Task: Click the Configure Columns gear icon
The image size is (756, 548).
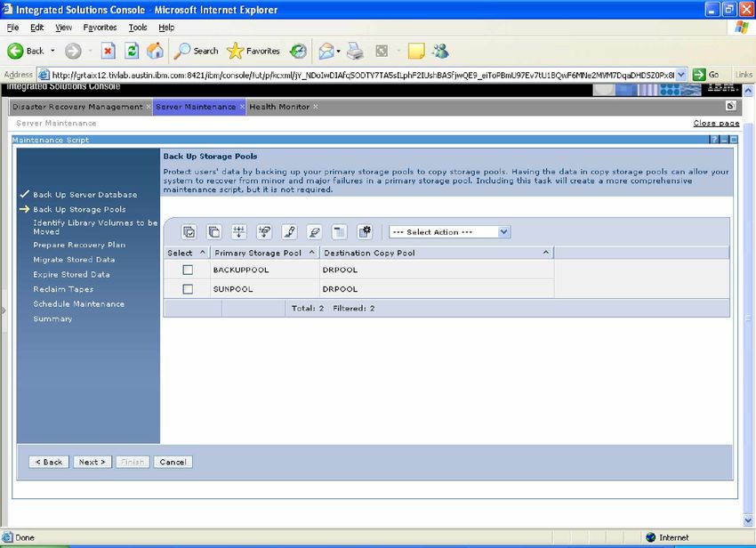Action: [x=365, y=232]
